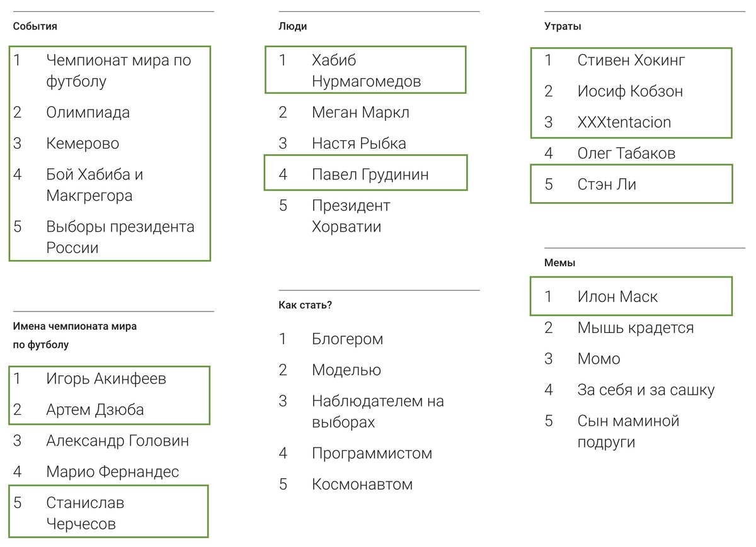Click 'Президент Хорватии' entry

[x=351, y=216]
